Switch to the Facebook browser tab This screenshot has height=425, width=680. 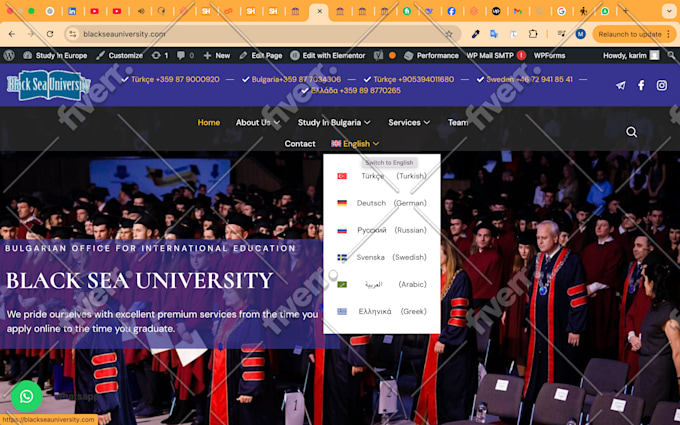(451, 11)
